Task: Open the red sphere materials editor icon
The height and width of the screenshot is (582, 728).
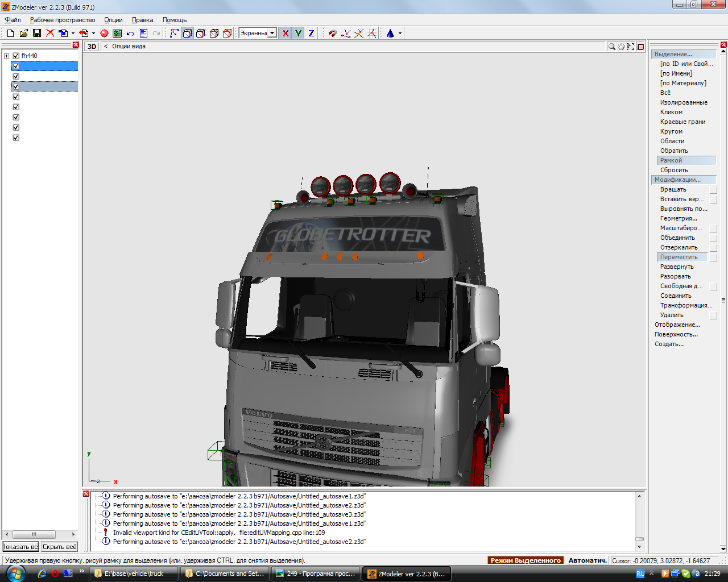Action: [104, 34]
